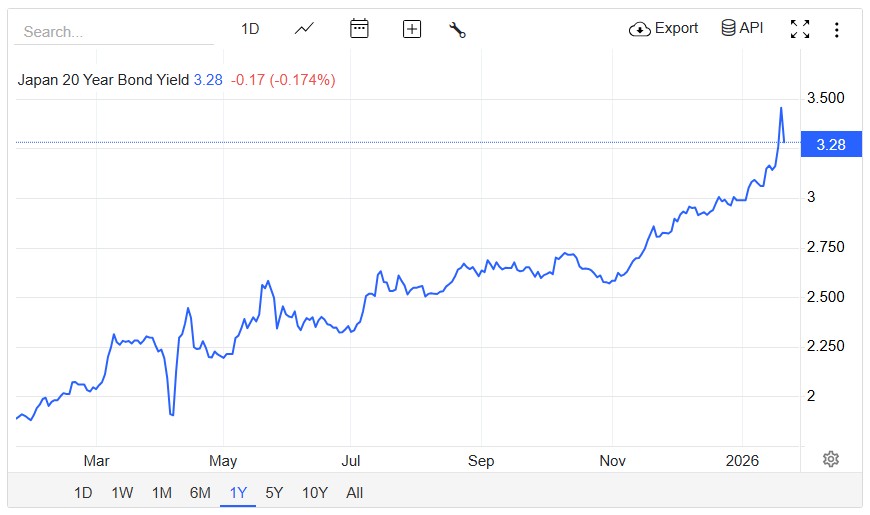Select the 1W time range
The width and height of the screenshot is (870, 515).
122,492
